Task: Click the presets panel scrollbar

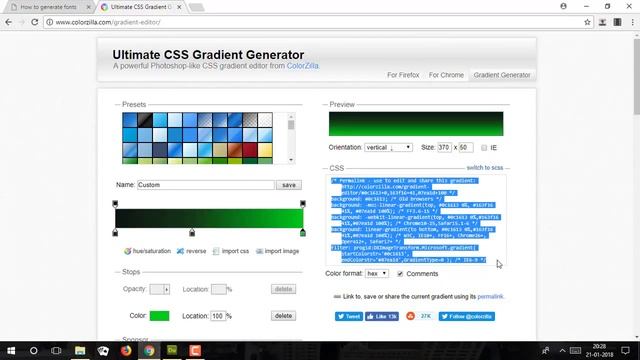Action: click(291, 138)
